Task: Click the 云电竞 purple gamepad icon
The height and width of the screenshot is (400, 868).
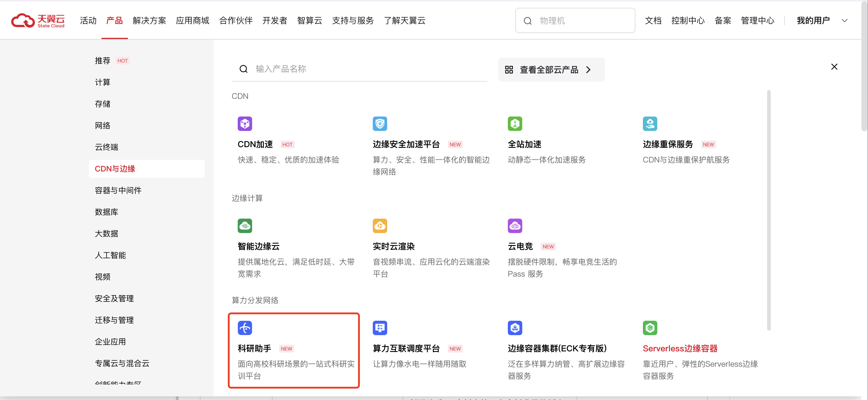Action: point(515,226)
